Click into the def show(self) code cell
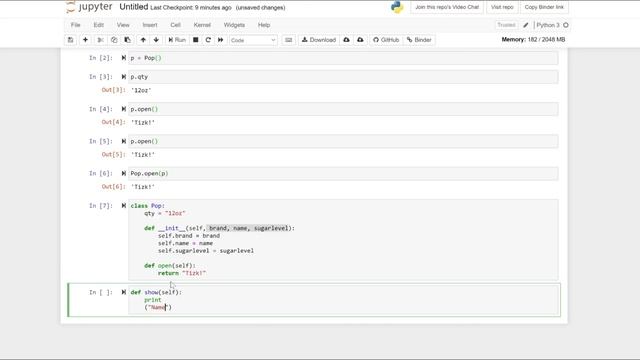 pos(343,300)
